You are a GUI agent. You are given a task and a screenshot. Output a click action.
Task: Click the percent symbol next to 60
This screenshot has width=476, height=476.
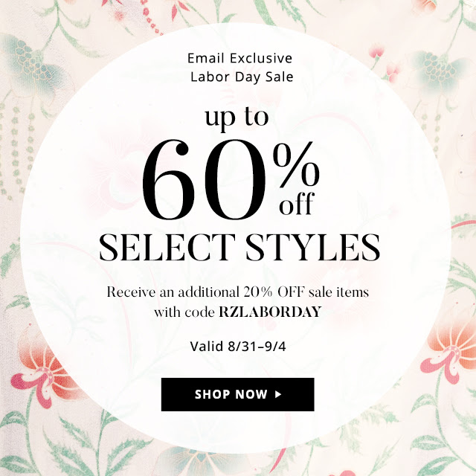[296, 165]
